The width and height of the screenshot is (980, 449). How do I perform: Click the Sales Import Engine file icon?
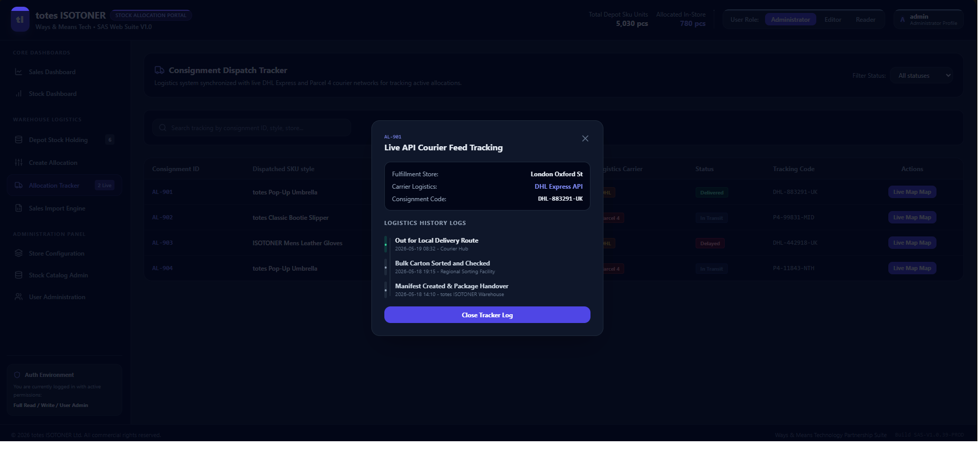coord(19,208)
